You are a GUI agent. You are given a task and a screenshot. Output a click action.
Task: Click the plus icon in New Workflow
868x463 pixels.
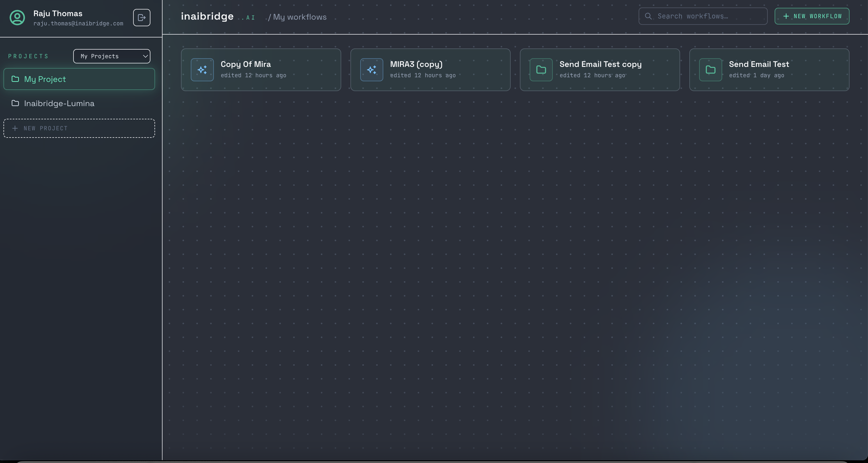click(786, 16)
